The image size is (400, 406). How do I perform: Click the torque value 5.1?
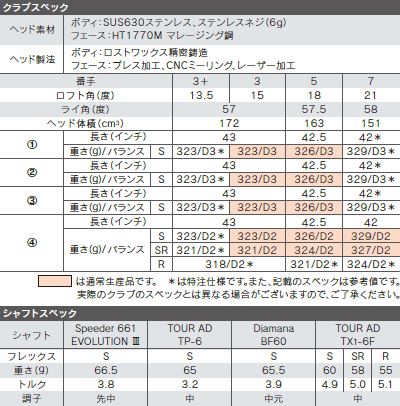point(385,384)
